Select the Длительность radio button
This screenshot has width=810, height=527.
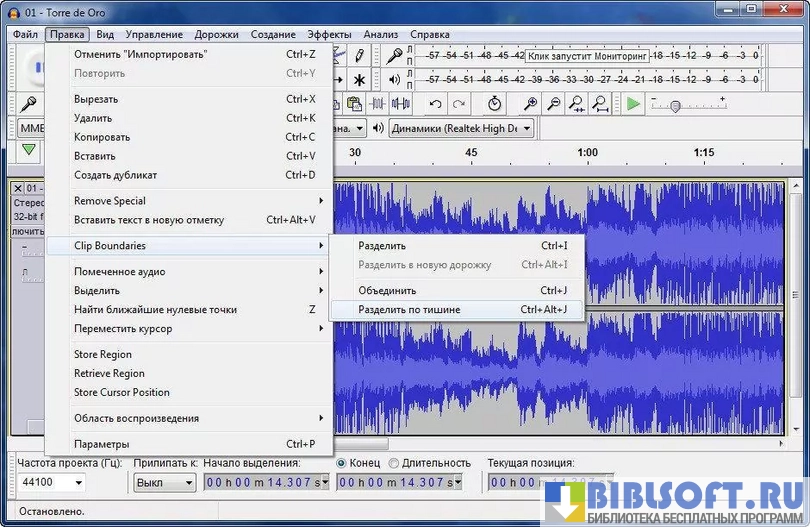(x=393, y=463)
